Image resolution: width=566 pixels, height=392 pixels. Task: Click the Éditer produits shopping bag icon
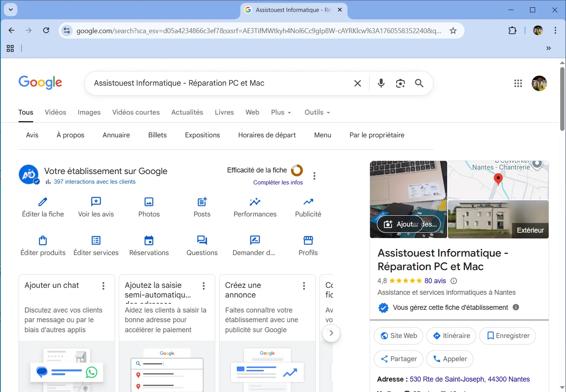(x=43, y=240)
